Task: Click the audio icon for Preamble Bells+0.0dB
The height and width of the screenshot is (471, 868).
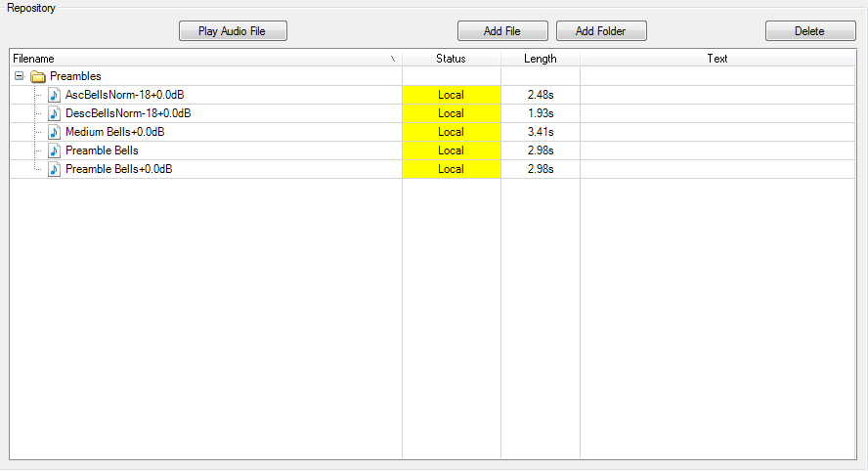Action: point(54,169)
